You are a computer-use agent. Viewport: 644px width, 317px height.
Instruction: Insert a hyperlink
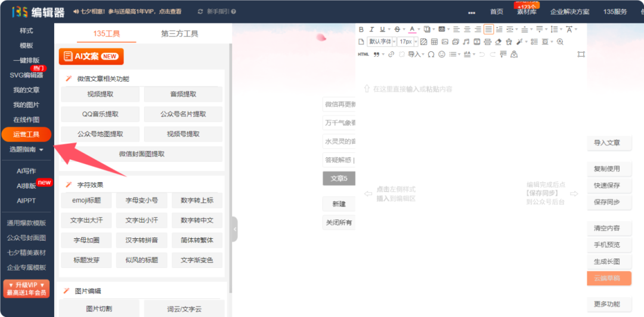[x=391, y=54]
